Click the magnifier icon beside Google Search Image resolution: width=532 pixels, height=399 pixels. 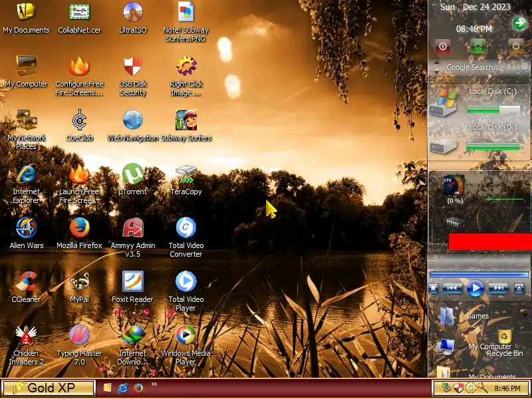pos(522,68)
